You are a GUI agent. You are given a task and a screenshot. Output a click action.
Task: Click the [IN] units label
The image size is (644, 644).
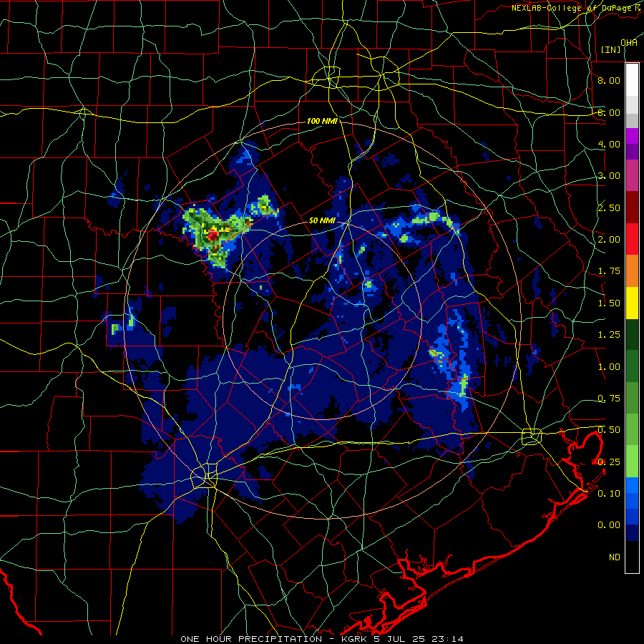coord(611,49)
